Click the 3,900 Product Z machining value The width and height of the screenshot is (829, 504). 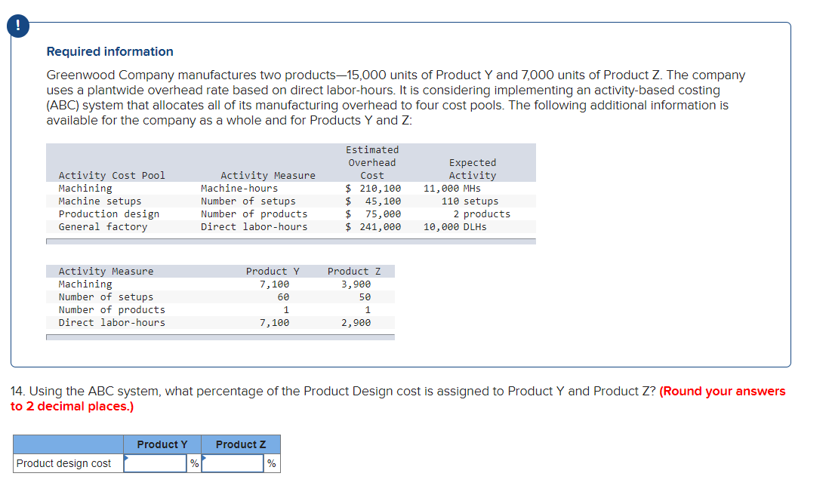pos(356,284)
